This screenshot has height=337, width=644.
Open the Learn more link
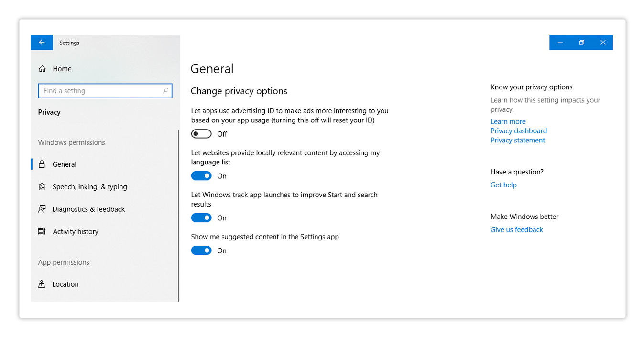(x=508, y=121)
